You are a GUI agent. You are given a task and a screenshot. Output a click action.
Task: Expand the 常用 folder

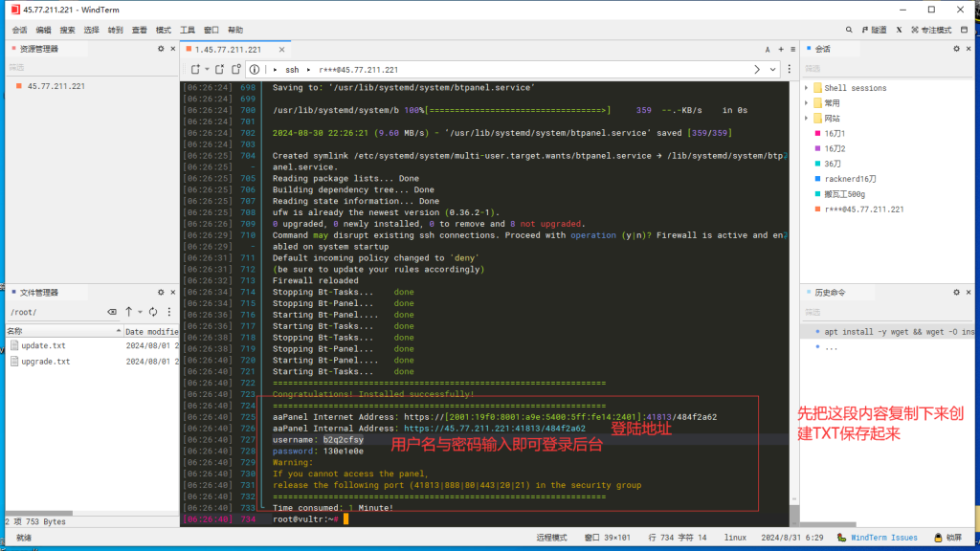806,103
